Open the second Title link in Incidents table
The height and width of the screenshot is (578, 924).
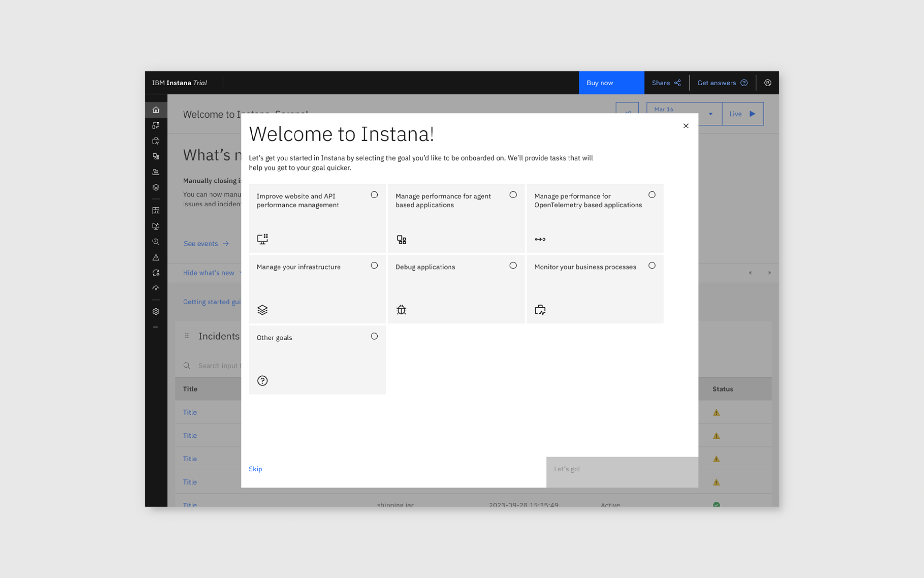(190, 435)
